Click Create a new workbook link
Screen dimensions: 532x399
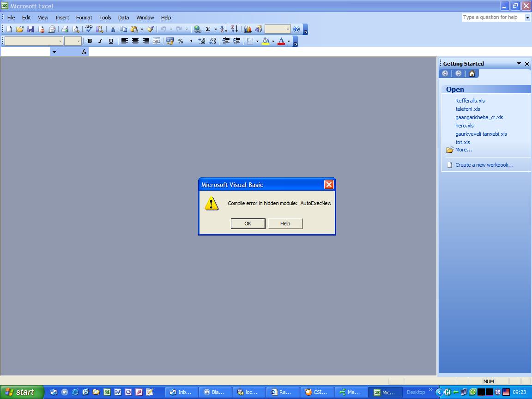click(x=484, y=165)
